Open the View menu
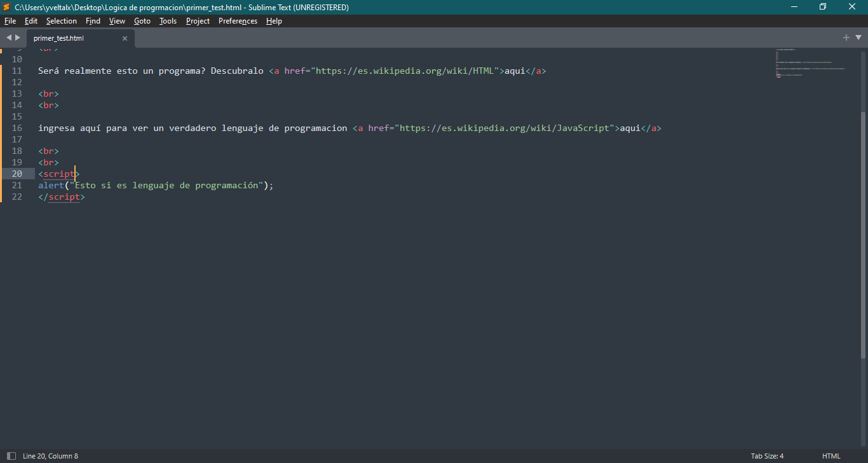Image resolution: width=868 pixels, height=463 pixels. (x=117, y=21)
